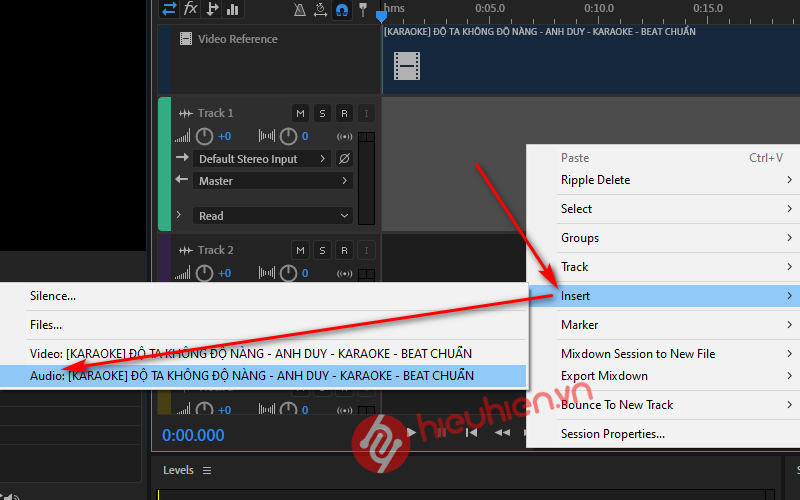Arm Track 2 for record with R
Viewport: 800px width, 500px height.
pos(344,251)
